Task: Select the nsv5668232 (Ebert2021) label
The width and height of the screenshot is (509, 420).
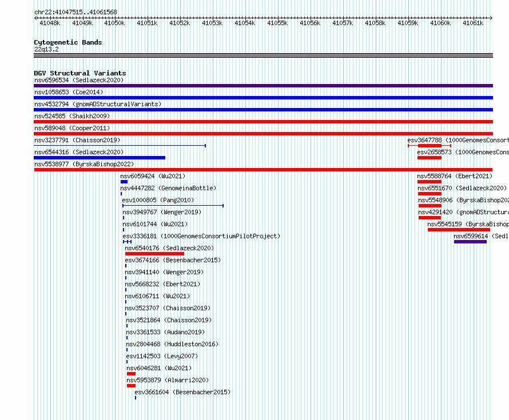Action: coord(162,284)
